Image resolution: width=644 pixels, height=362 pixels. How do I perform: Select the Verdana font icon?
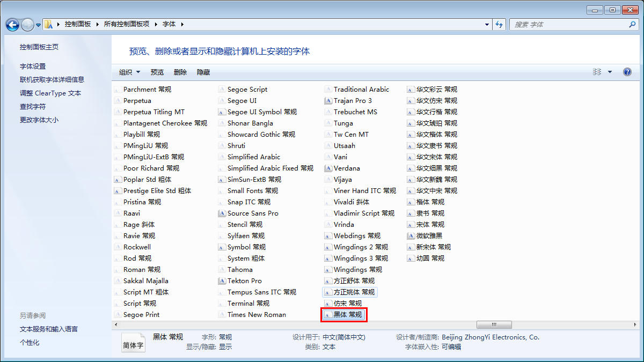328,168
